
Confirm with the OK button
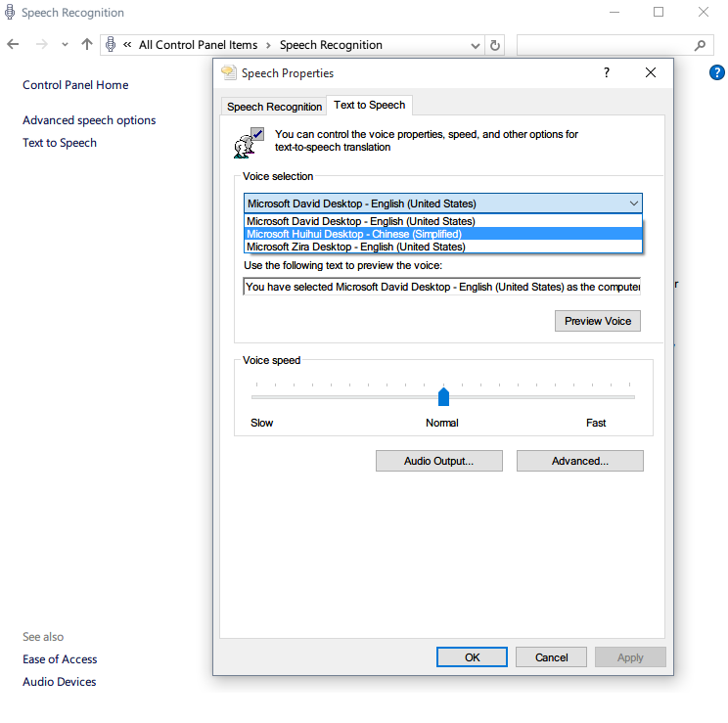472,657
